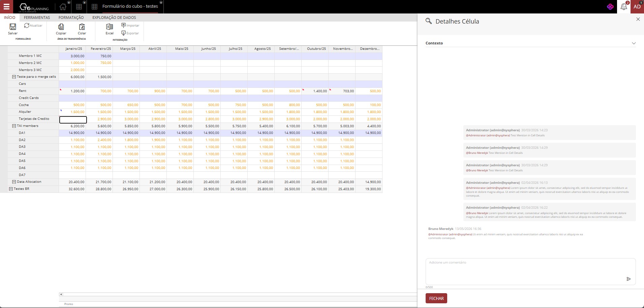
Task: Open the EXPLORAÇÃO DE DADOS ribbon tab
Action: (x=114, y=18)
